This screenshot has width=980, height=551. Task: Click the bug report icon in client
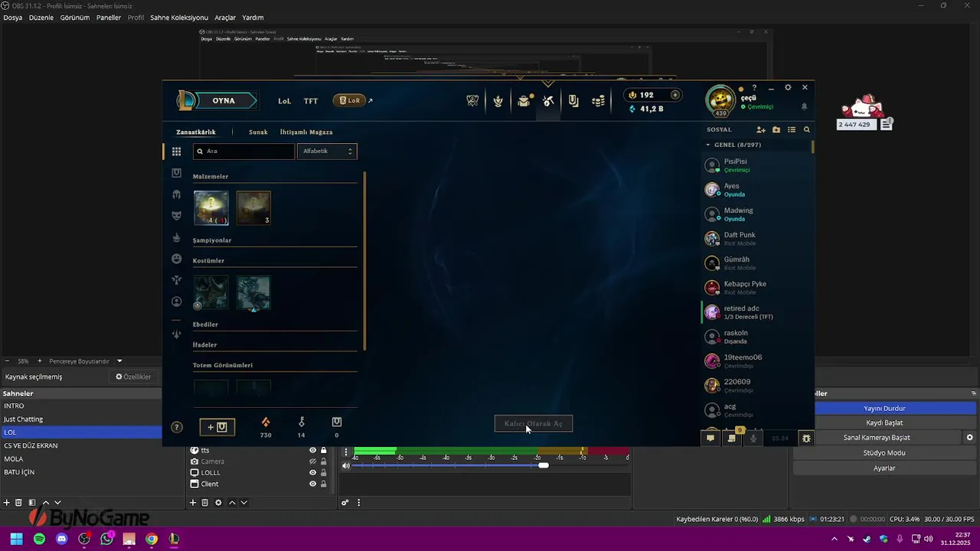coord(806,439)
